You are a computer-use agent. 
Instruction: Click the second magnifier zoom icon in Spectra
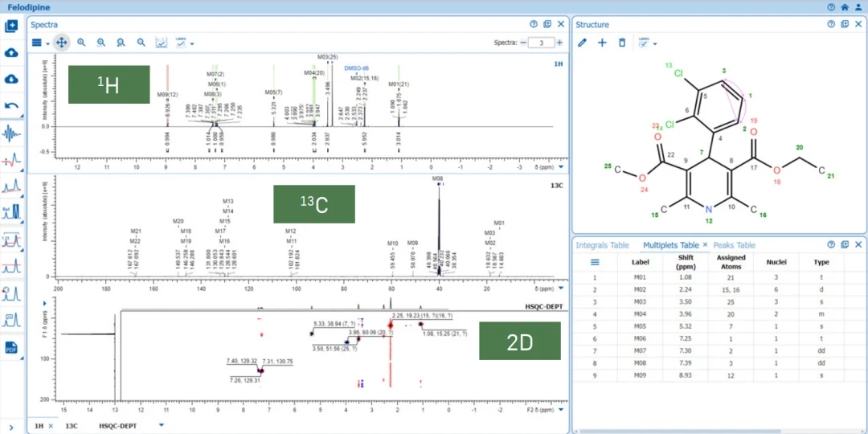(101, 43)
